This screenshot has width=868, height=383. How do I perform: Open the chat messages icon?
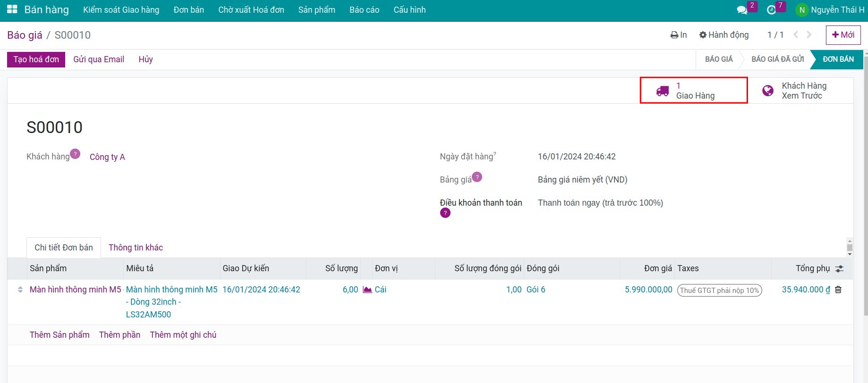click(742, 10)
